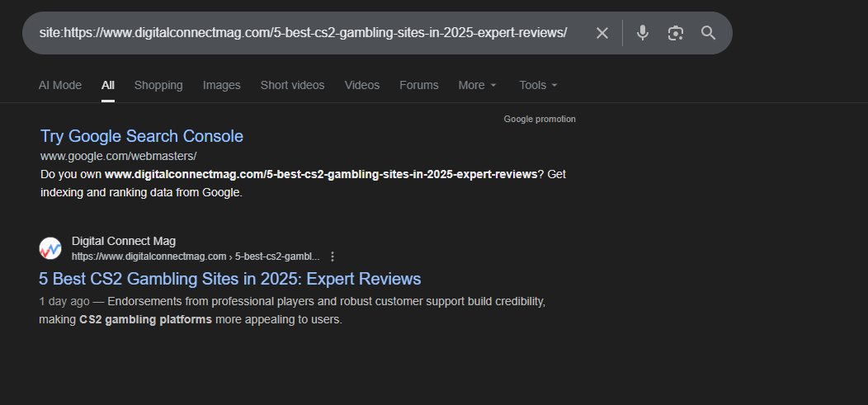The width and height of the screenshot is (868, 405).
Task: Click the 'Do you own' promotion description text
Action: (x=303, y=184)
